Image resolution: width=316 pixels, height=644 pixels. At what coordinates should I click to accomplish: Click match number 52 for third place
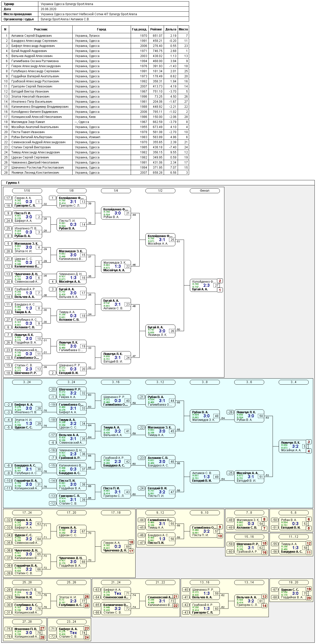point(305,446)
